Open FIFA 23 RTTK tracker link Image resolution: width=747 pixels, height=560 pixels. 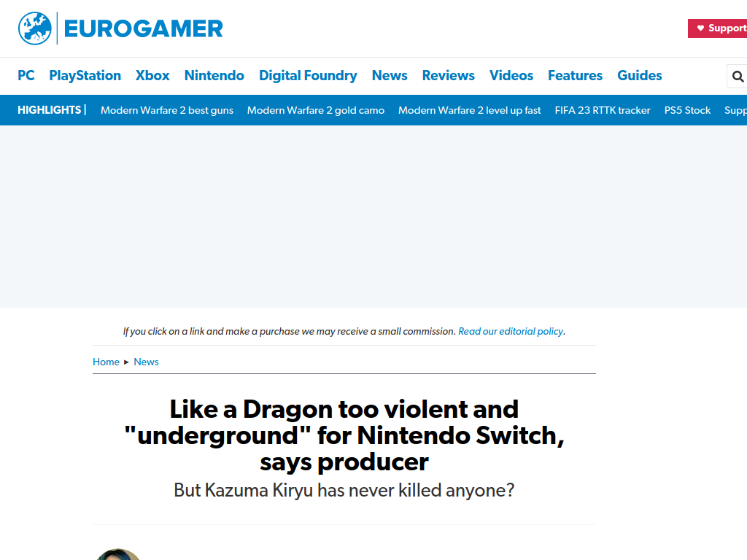603,111
